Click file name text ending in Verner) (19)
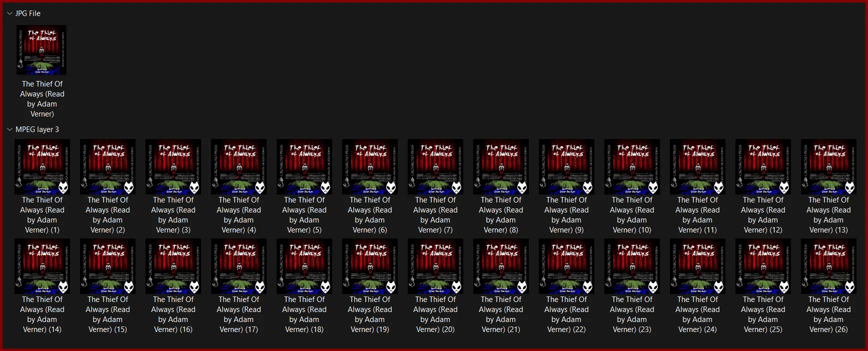 tap(370, 314)
